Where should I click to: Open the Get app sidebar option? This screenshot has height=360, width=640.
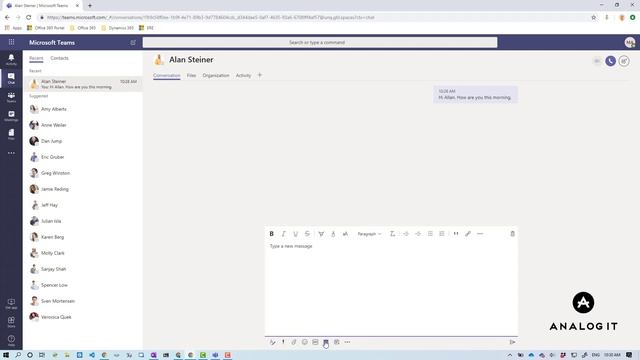click(11, 304)
